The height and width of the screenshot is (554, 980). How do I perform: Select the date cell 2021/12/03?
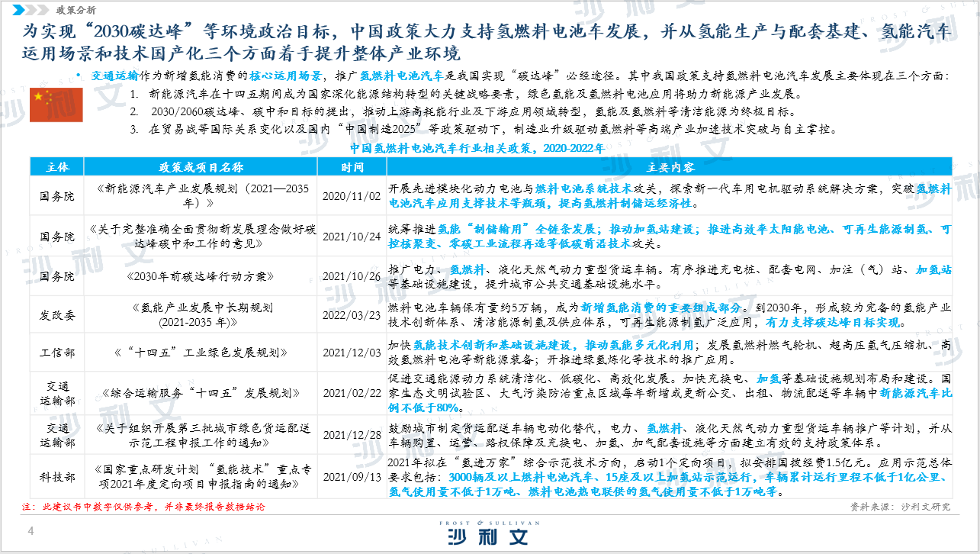(352, 353)
